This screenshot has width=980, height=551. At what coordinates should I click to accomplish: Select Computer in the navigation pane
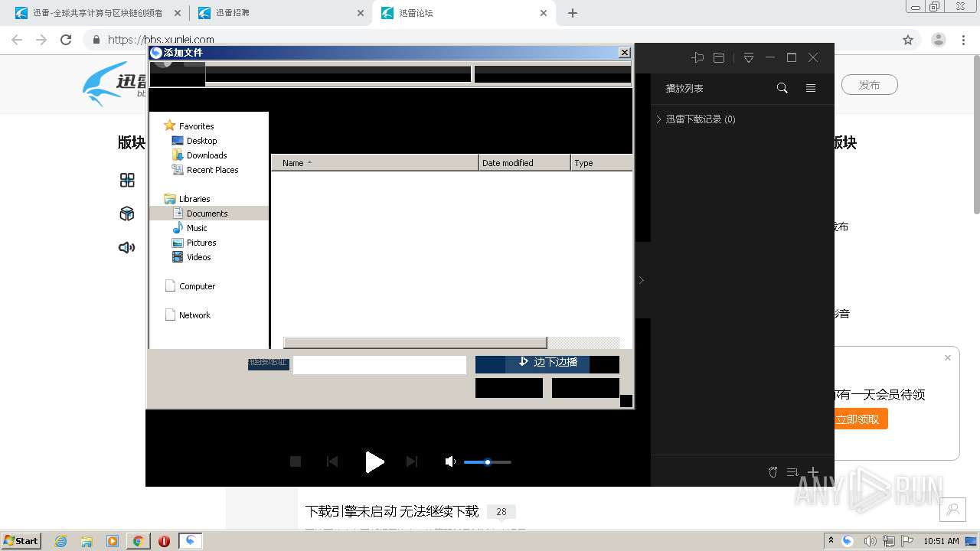pos(197,286)
